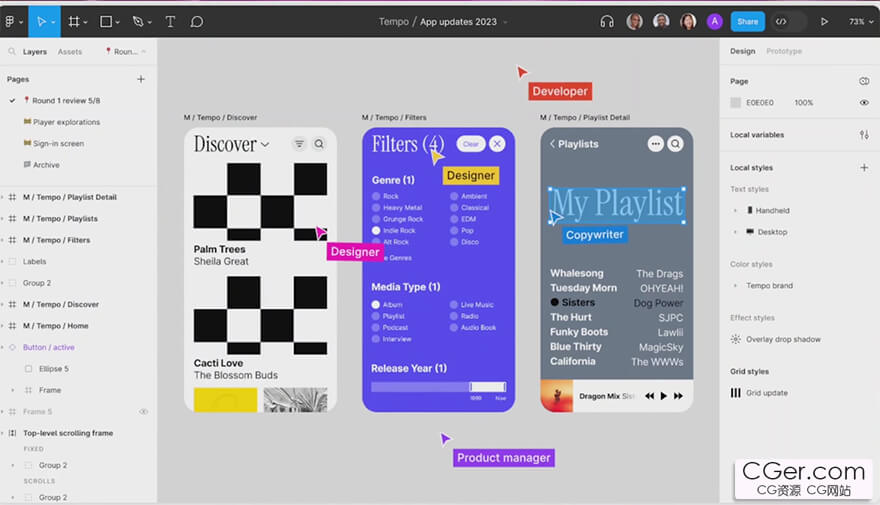Expand the Handheld text styles group

735,210
